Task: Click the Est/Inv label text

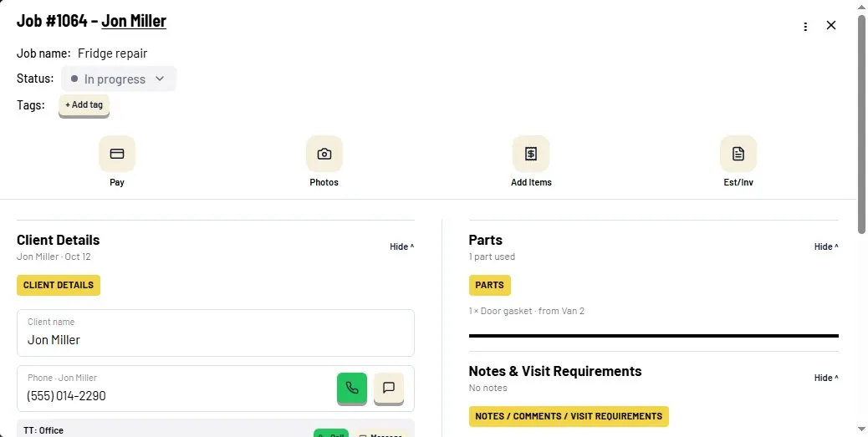Action: pos(738,182)
